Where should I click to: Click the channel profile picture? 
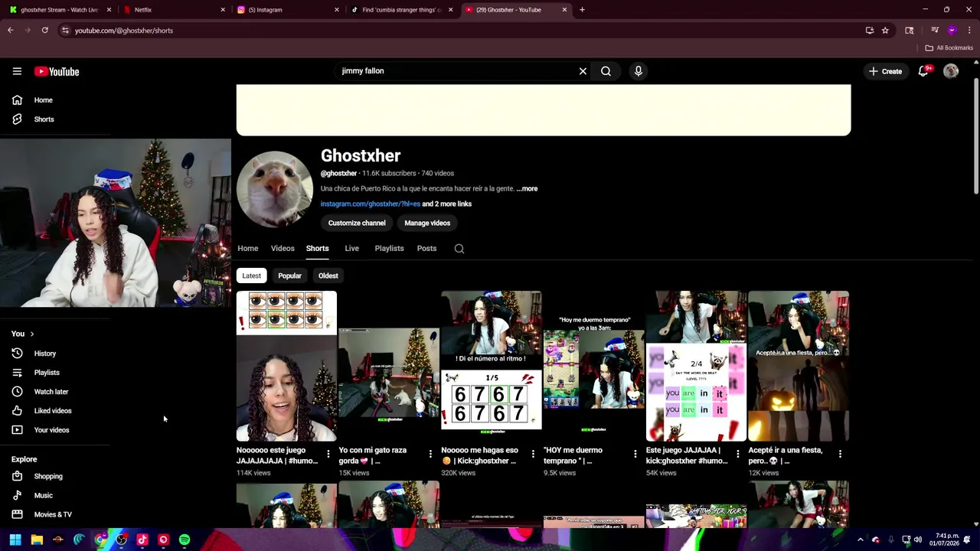pos(274,189)
